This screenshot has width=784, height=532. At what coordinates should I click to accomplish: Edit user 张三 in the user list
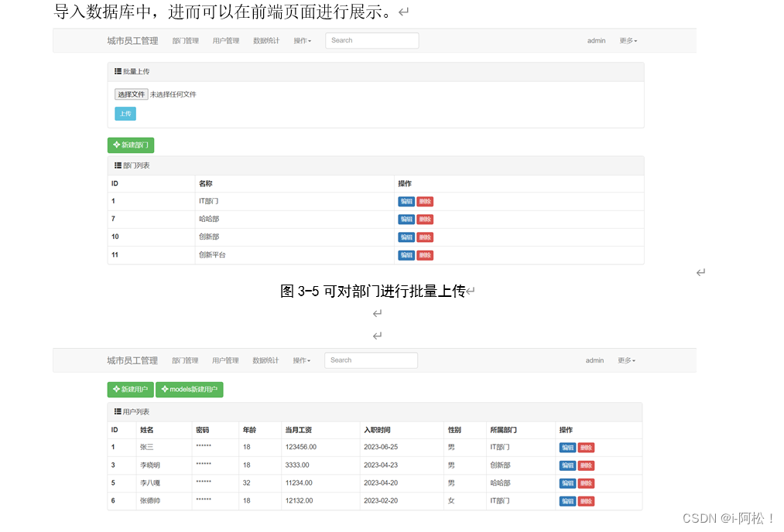(x=567, y=448)
